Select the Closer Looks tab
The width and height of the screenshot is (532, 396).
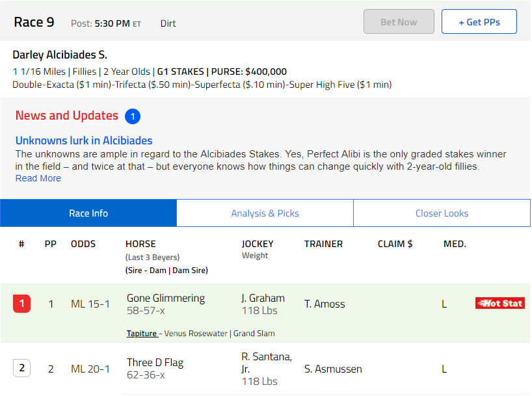coord(442,213)
